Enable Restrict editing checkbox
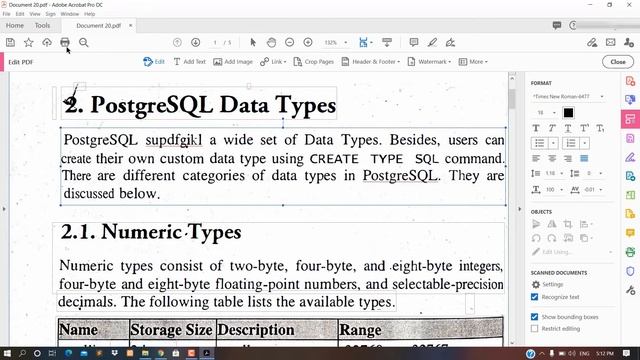640x360 pixels. [534, 329]
